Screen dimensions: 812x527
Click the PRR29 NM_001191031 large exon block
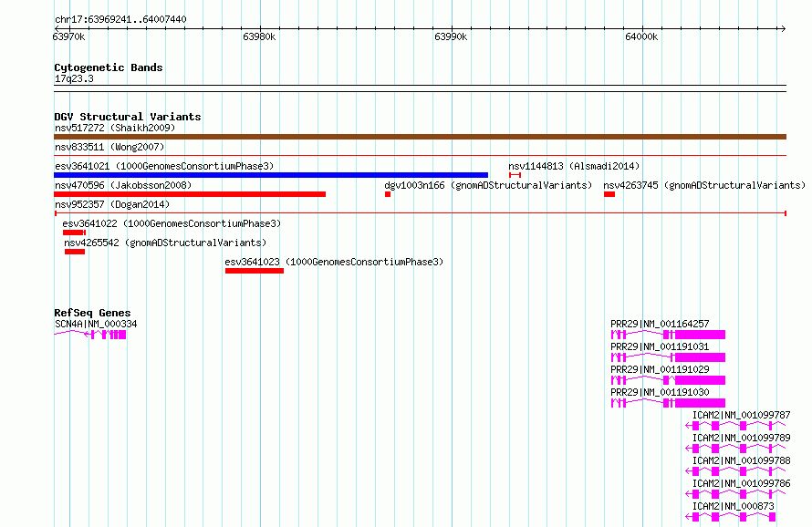(700, 357)
